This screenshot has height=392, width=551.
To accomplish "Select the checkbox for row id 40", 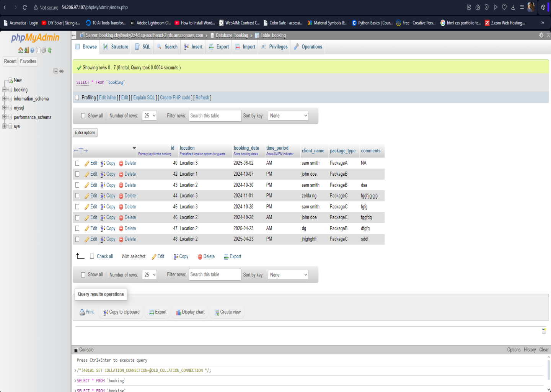I will [x=77, y=163].
